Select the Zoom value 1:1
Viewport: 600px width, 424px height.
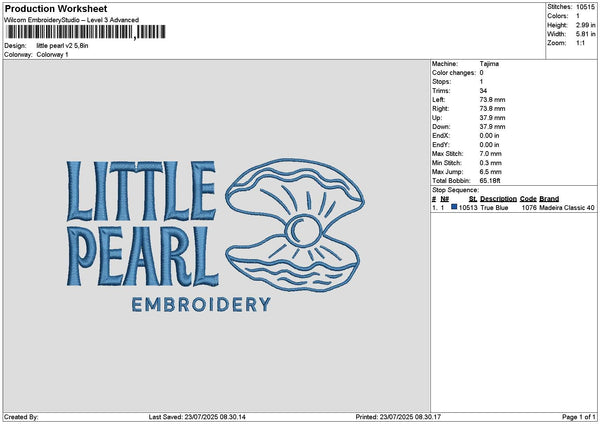pos(580,43)
